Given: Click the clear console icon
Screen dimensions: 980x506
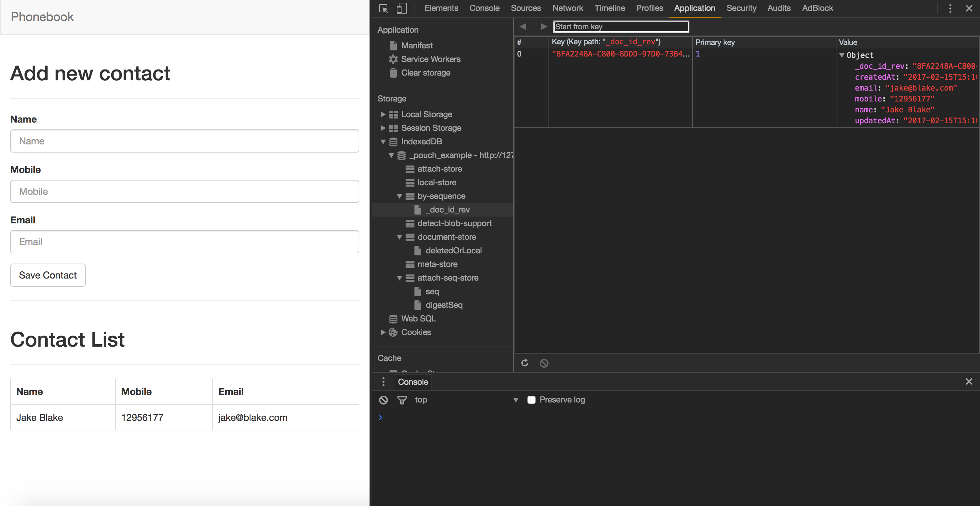Looking at the screenshot, I should click(x=383, y=400).
